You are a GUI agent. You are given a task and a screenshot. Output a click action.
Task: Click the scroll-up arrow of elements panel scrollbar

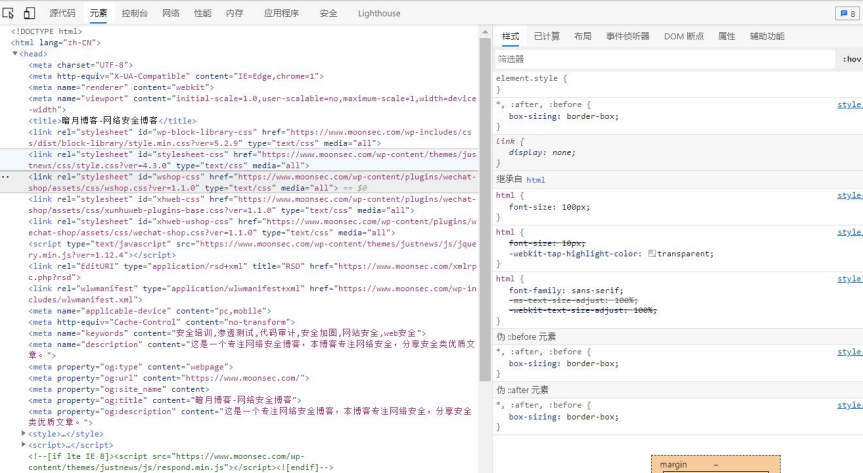pyautogui.click(x=485, y=32)
